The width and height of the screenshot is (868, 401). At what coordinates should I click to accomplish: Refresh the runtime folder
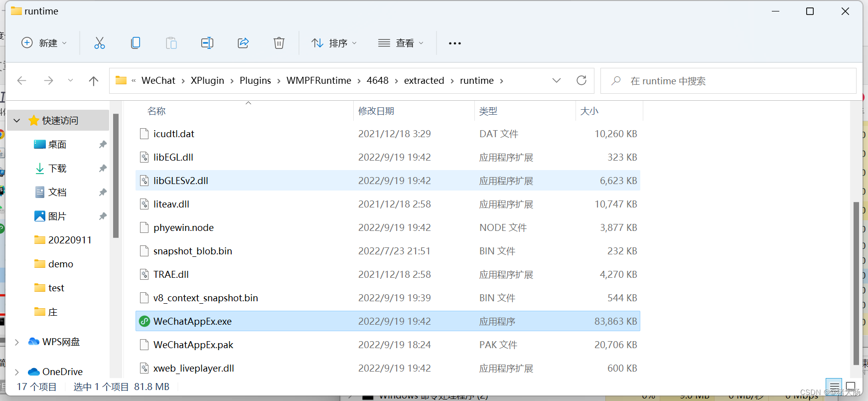[x=581, y=80]
